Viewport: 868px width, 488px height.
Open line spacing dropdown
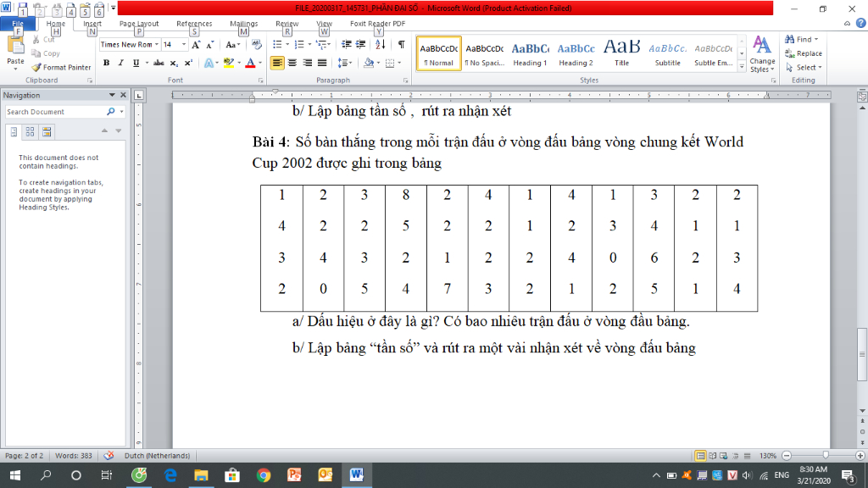(345, 63)
